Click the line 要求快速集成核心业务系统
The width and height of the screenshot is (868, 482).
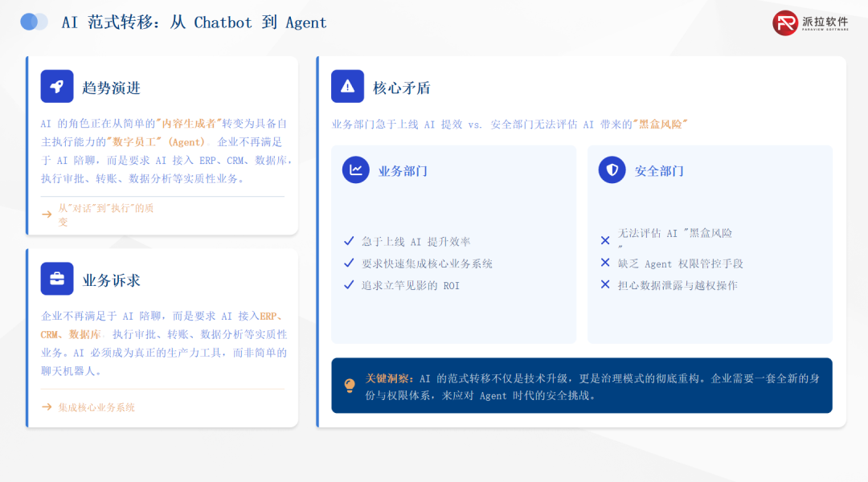click(427, 263)
